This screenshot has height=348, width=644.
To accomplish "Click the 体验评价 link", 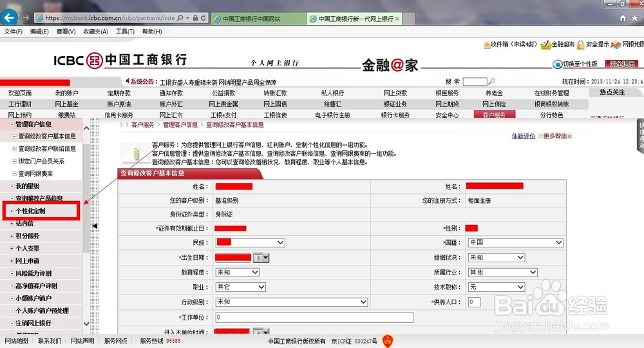I will point(523,136).
